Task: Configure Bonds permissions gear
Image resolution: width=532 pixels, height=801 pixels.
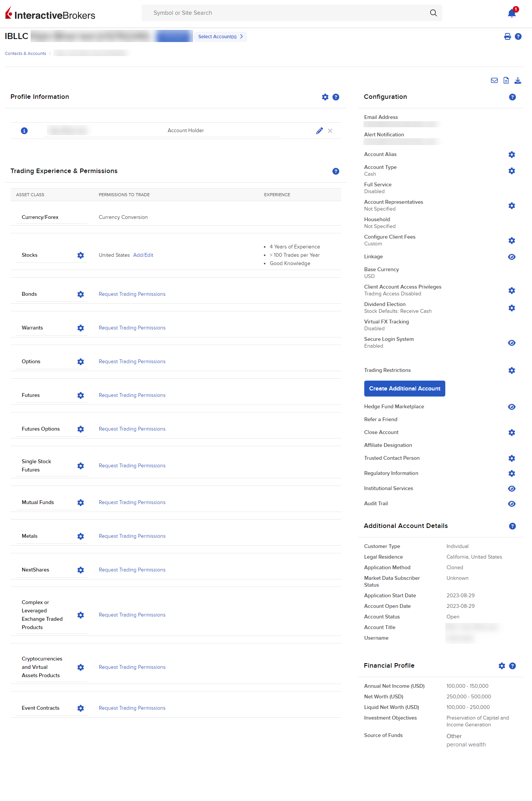Action: [81, 294]
